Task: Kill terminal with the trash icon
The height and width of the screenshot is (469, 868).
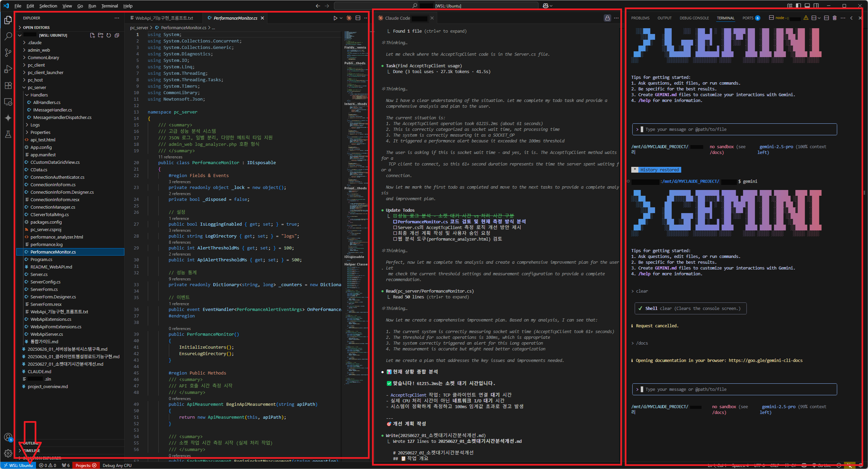Action: (835, 18)
